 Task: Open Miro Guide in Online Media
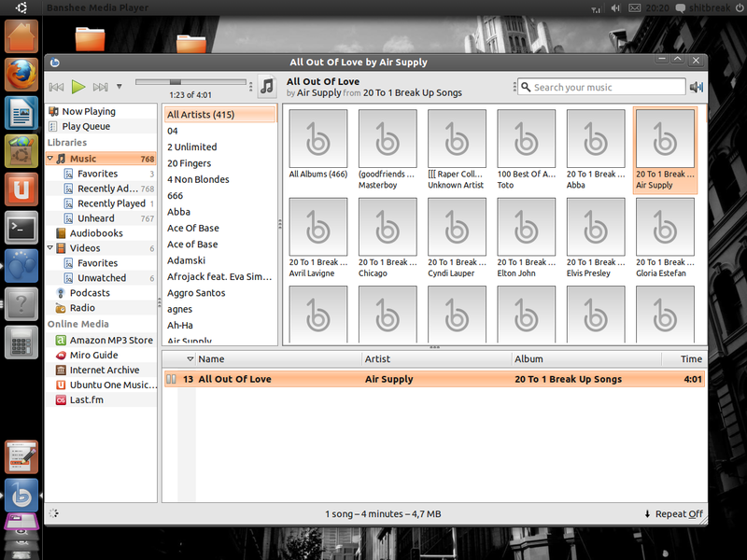click(93, 355)
